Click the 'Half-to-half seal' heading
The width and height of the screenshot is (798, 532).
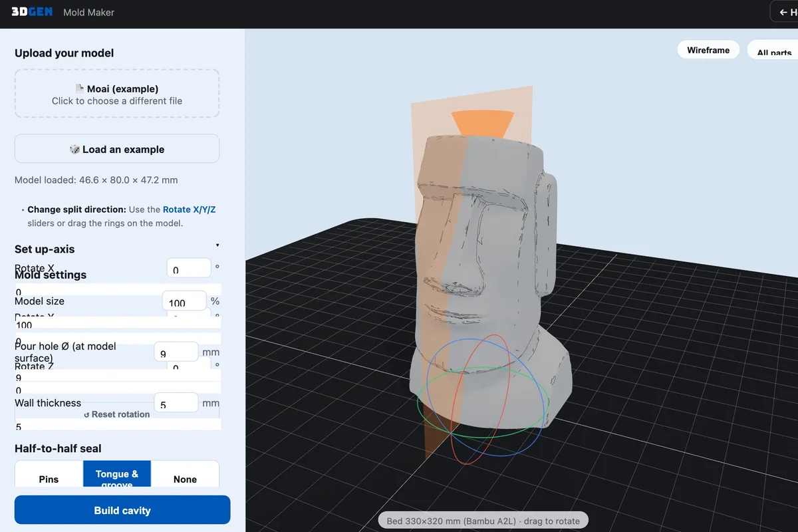pyautogui.click(x=58, y=449)
